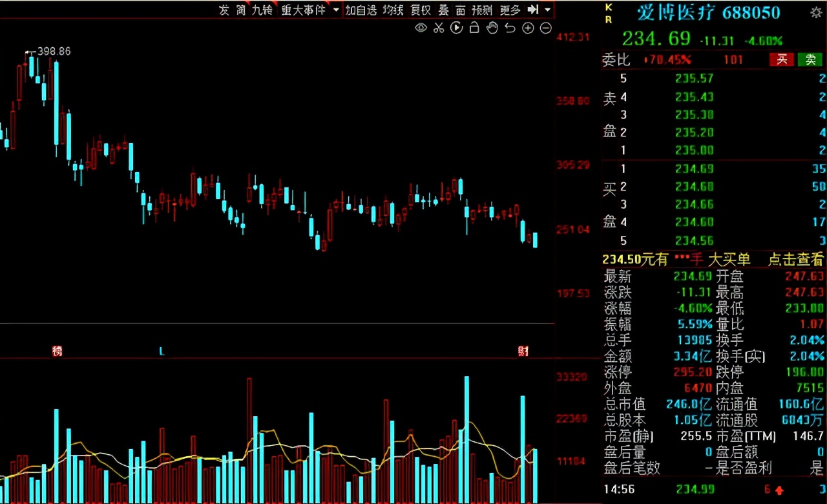Open the 阅 toolbar item
The image size is (827, 504).
point(240,10)
